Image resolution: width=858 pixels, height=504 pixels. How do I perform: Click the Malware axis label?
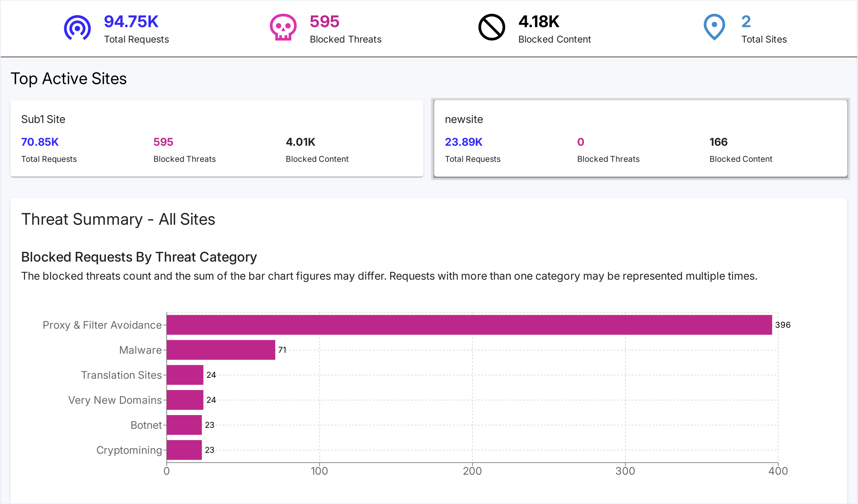pyautogui.click(x=140, y=350)
